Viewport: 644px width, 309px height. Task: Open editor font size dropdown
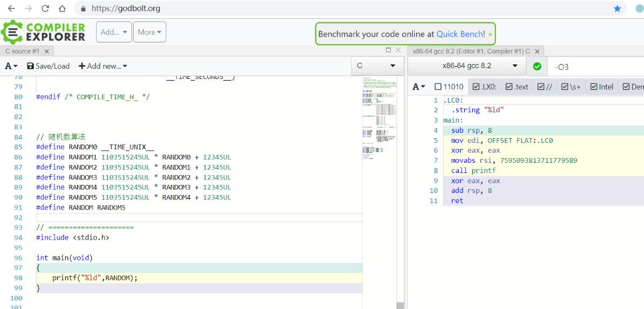point(11,66)
